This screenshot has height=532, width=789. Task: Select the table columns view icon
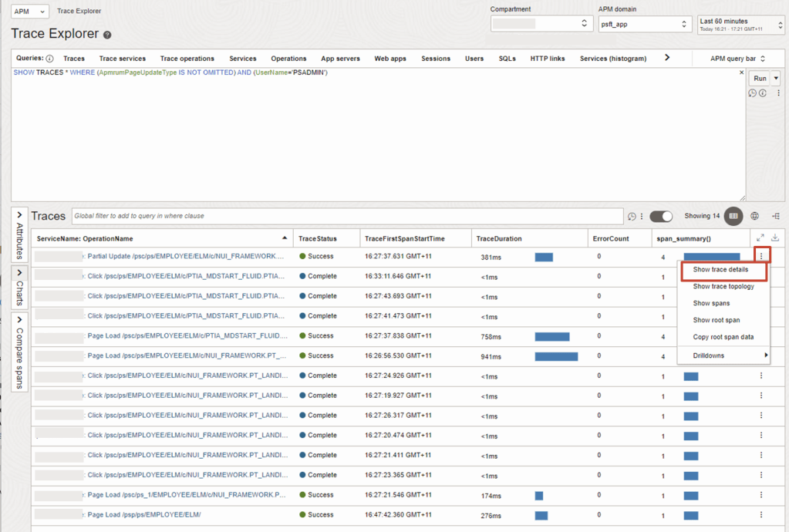coord(733,216)
